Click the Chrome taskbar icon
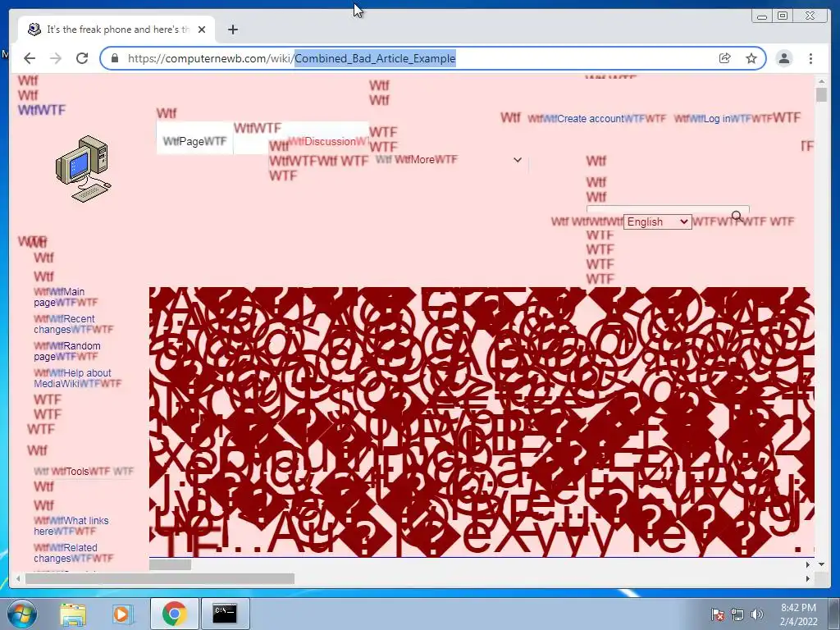840x630 pixels. [x=174, y=614]
